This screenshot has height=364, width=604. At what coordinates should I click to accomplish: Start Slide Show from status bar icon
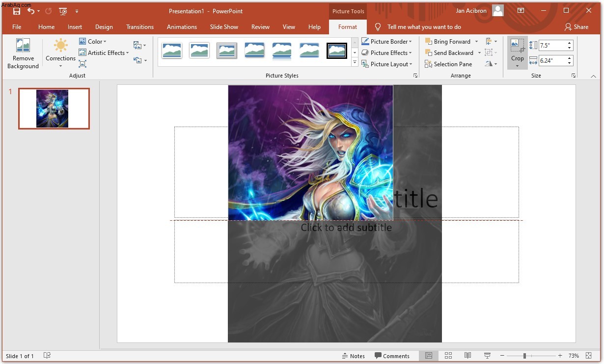click(487, 356)
